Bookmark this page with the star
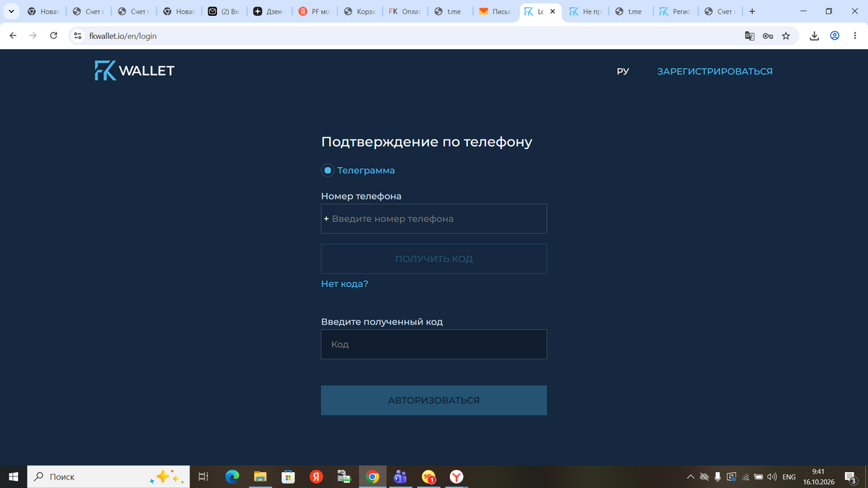Viewport: 868px width, 488px height. coord(786,35)
